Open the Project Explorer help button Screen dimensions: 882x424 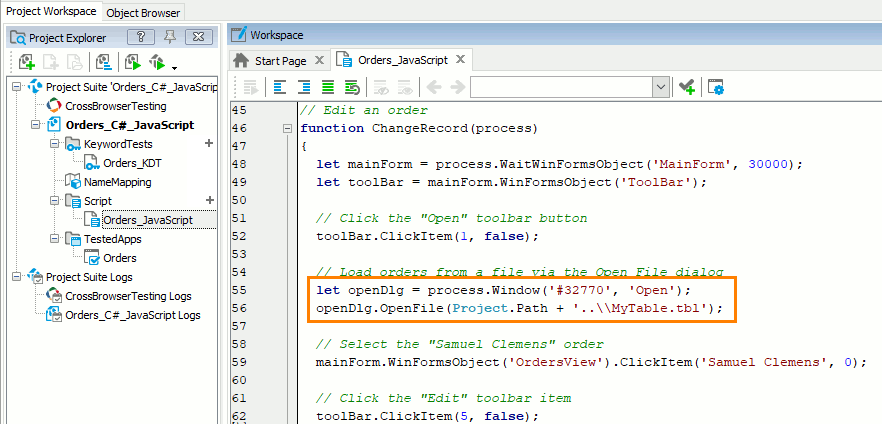[140, 37]
